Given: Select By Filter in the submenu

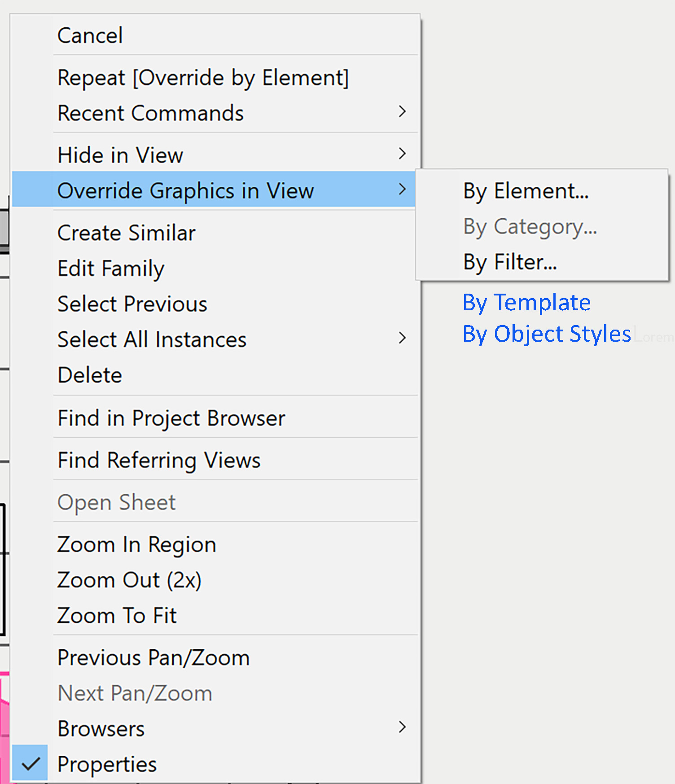Looking at the screenshot, I should (x=509, y=262).
